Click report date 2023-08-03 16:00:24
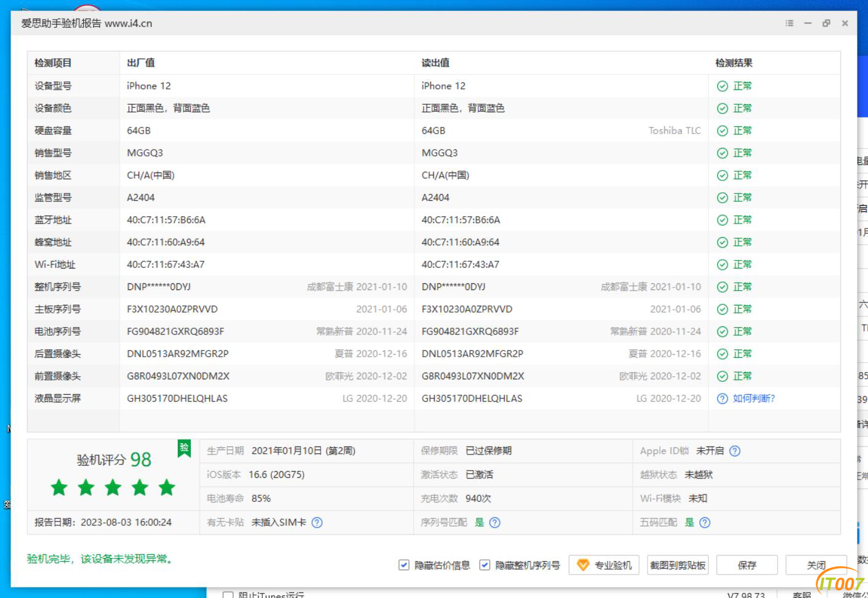This screenshot has height=598, width=868. point(126,522)
